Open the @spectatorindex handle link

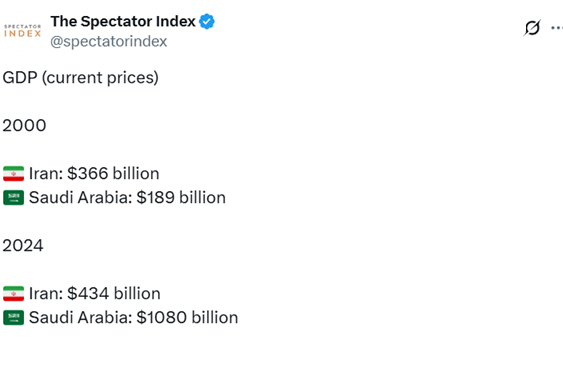(x=109, y=41)
